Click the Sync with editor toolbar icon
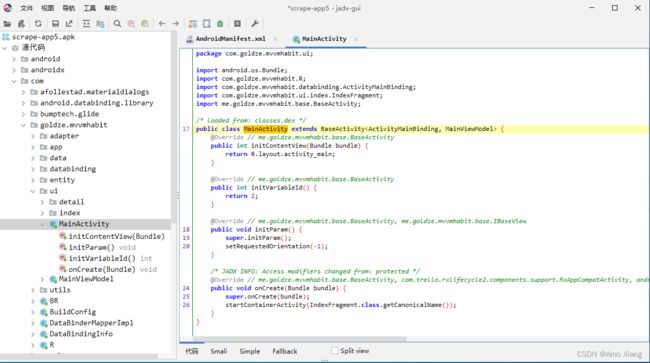 86,24
